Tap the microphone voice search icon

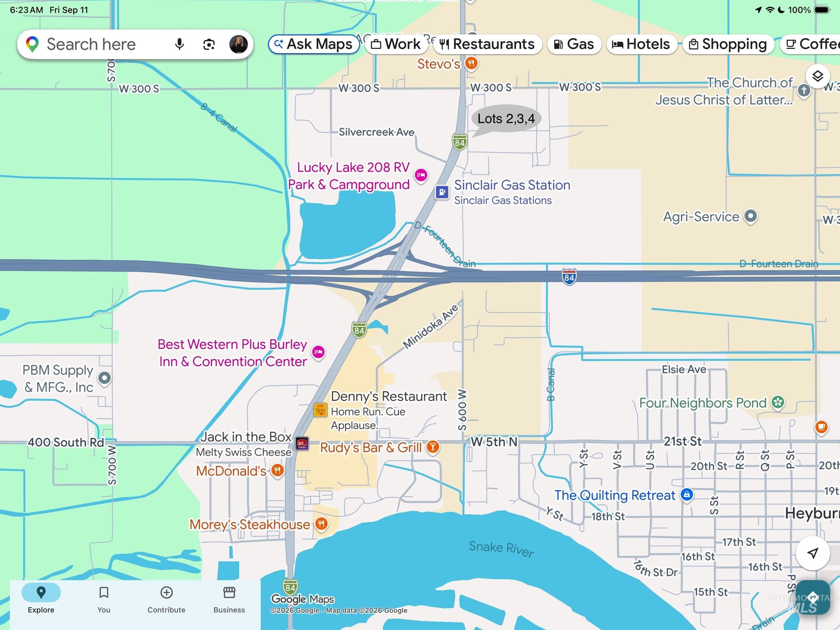coord(180,45)
